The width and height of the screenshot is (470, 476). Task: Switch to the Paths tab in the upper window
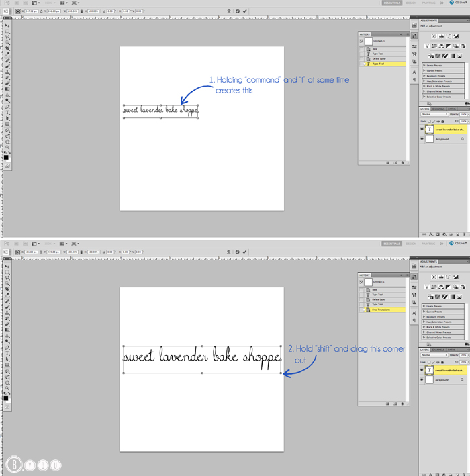pos(451,109)
